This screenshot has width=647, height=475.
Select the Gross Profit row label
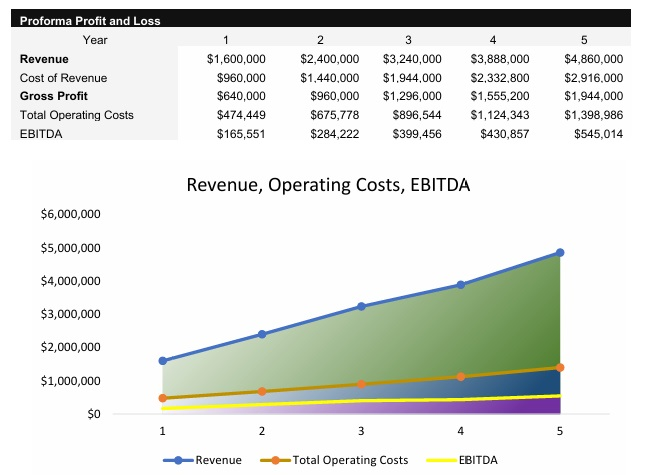(54, 96)
